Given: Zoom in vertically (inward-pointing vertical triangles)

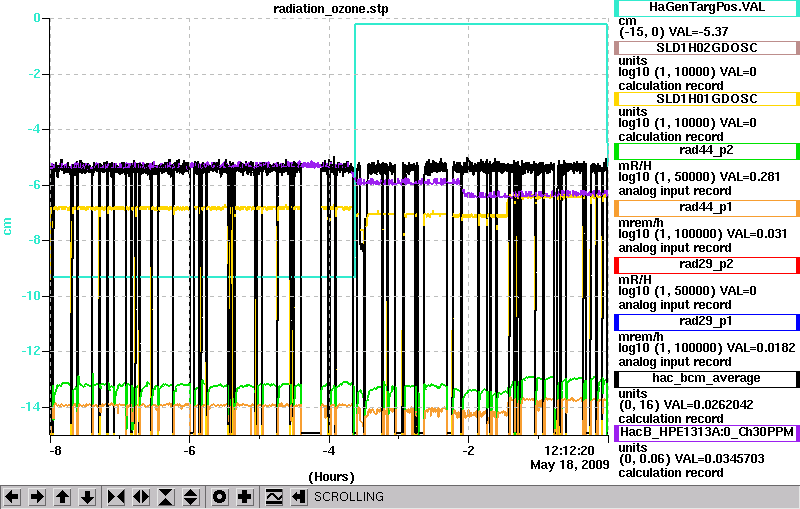Looking at the screenshot, I should click(x=166, y=497).
